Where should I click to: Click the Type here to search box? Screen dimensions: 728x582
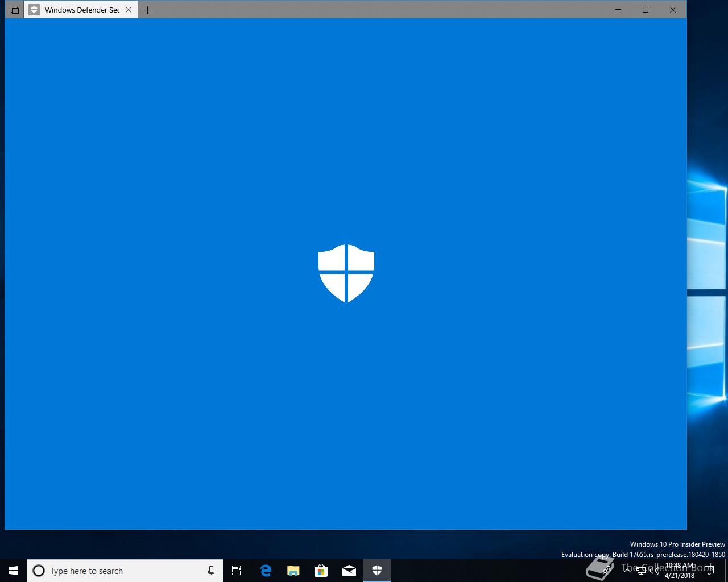click(125, 571)
